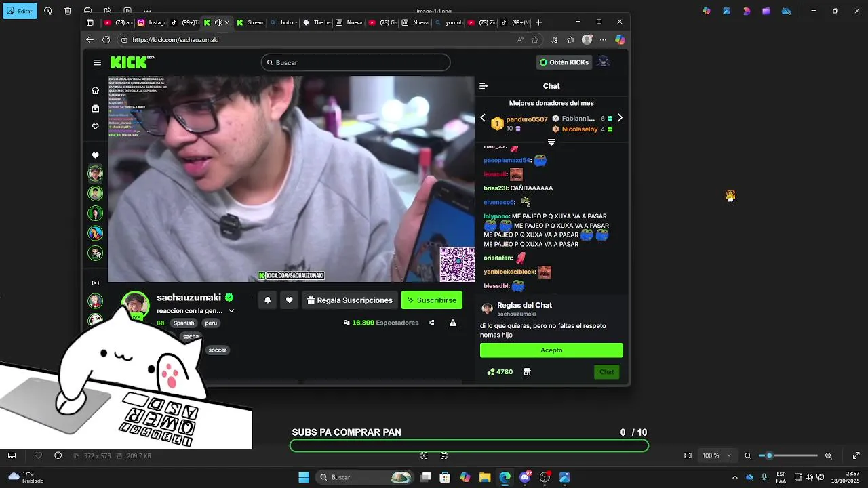Refresh the kick.com page
Image resolution: width=868 pixels, height=488 pixels.
click(106, 39)
